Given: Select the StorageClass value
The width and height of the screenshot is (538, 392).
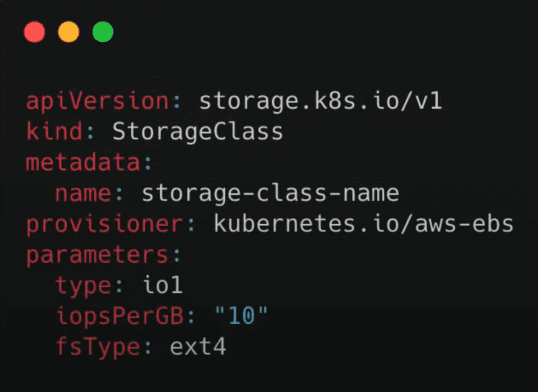Looking at the screenshot, I should point(198,132).
